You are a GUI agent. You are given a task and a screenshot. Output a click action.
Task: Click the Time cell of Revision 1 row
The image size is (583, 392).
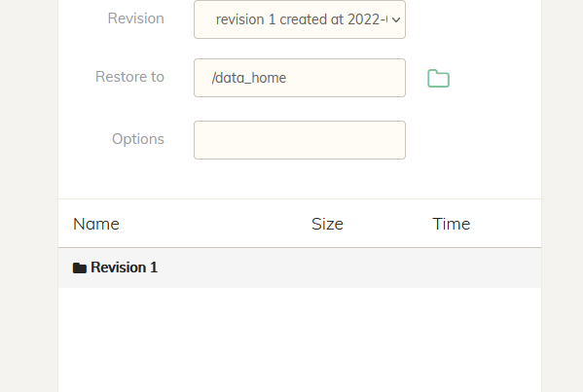tap(484, 267)
